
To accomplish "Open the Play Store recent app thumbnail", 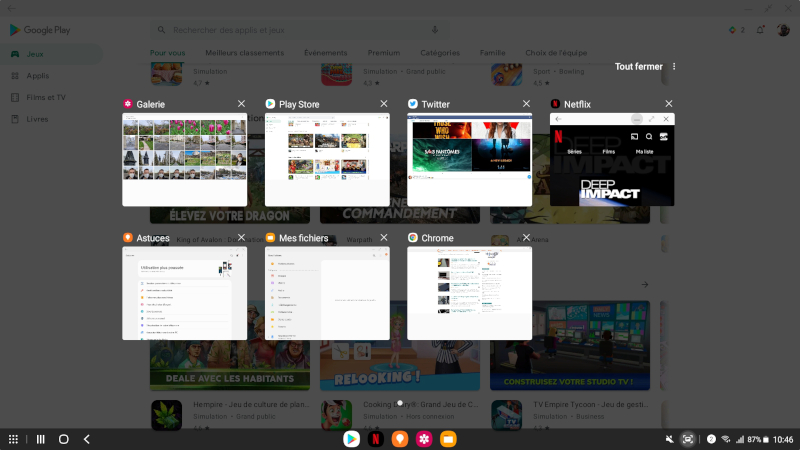I will (327, 160).
